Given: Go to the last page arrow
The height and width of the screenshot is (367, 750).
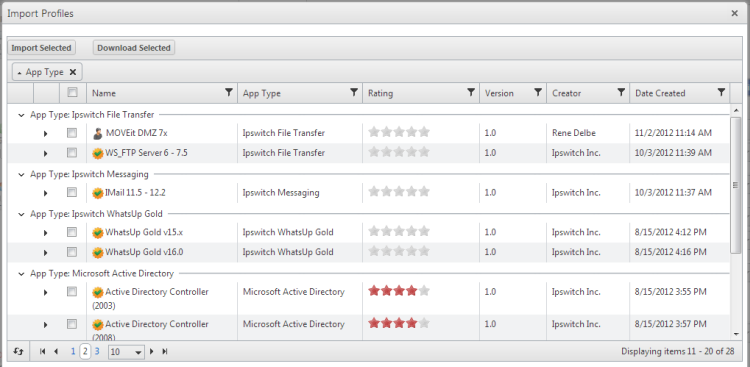Looking at the screenshot, I should pos(165,351).
